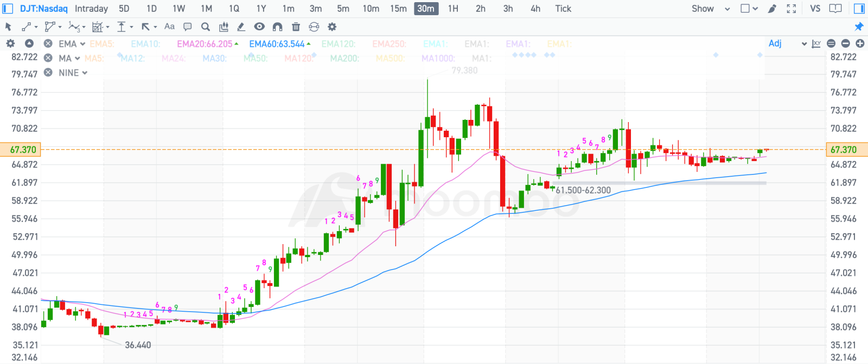Select the 1M timeframe
Screen dimensions: 868x364
pos(206,9)
